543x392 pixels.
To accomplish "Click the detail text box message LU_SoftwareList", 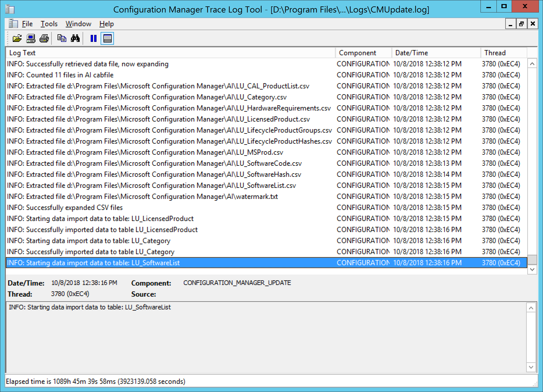I will pyautogui.click(x=90, y=307).
